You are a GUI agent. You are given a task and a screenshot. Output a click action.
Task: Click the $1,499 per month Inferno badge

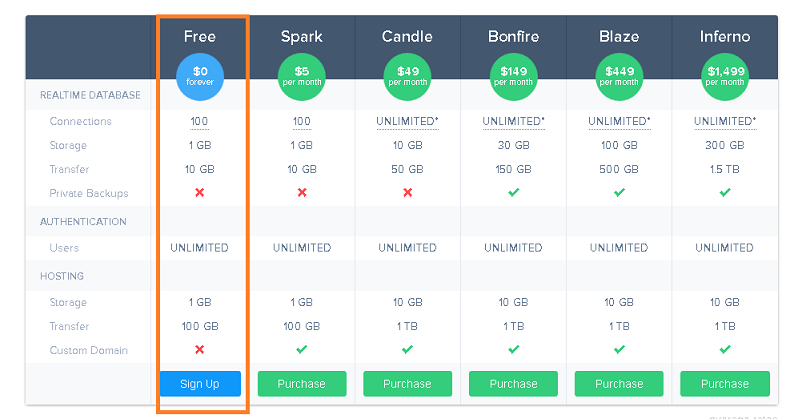point(725,77)
